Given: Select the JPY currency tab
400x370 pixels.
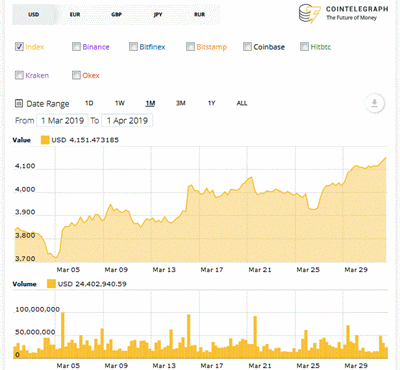Looking at the screenshot, I should 158,14.
